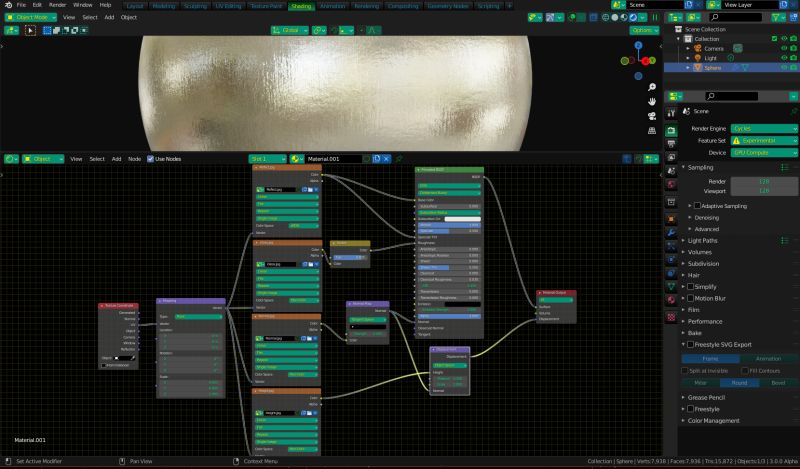Open the Device GPU Compute dropdown

tap(764, 153)
